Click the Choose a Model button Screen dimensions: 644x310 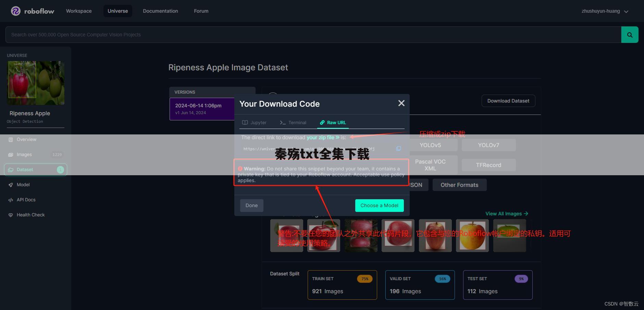379,205
